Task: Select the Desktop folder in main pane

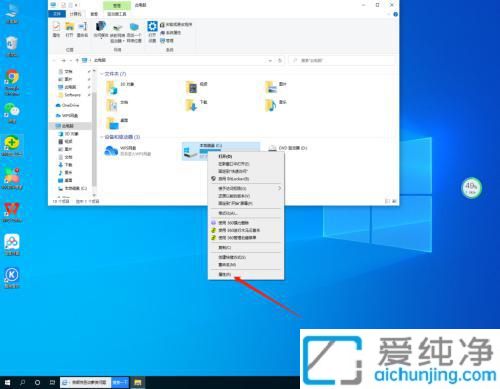Action: click(x=117, y=123)
